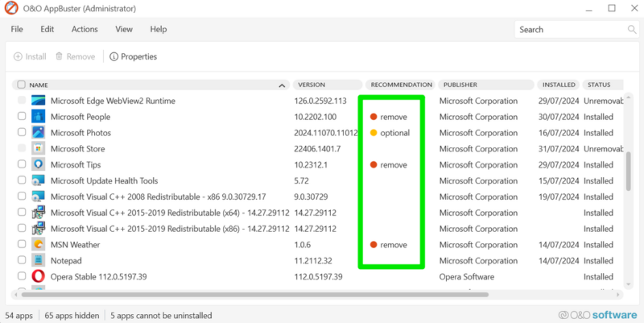Click the Microsoft Photos app icon
This screenshot has height=323, width=644.
pyautogui.click(x=39, y=133)
